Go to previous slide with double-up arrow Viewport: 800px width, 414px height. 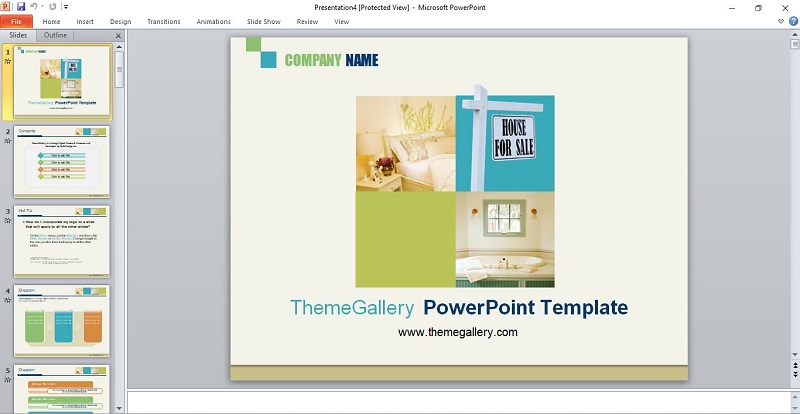click(x=795, y=366)
